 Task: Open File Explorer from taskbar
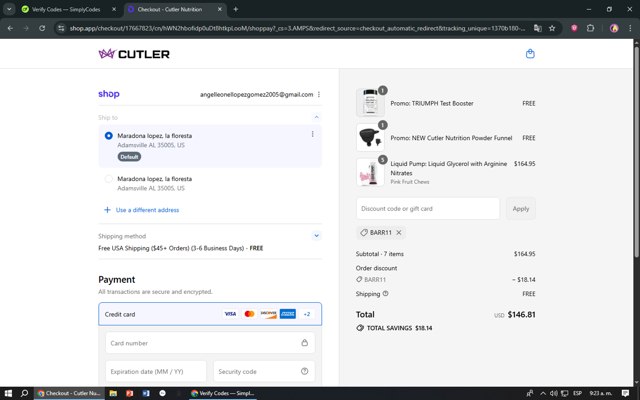tap(113, 393)
